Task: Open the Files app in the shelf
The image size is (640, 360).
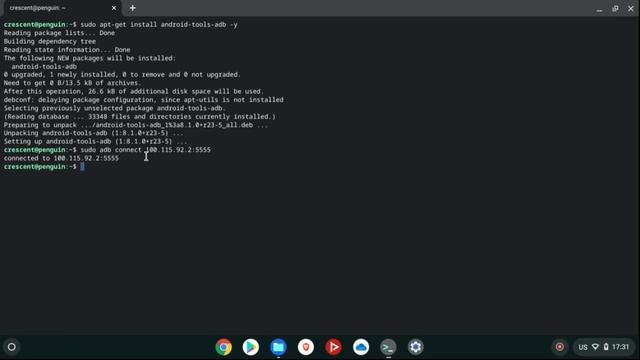Action: point(278,347)
